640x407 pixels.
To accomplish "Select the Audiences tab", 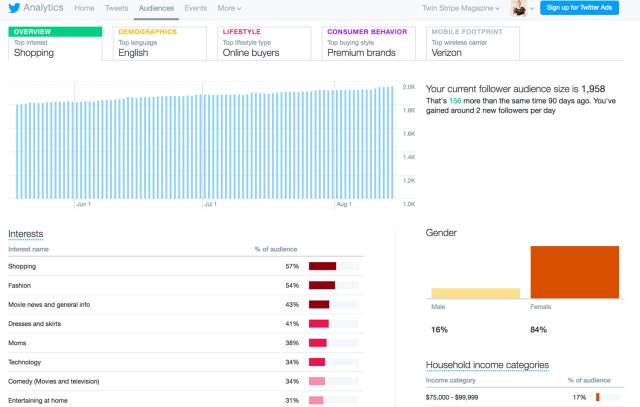I will [156, 8].
